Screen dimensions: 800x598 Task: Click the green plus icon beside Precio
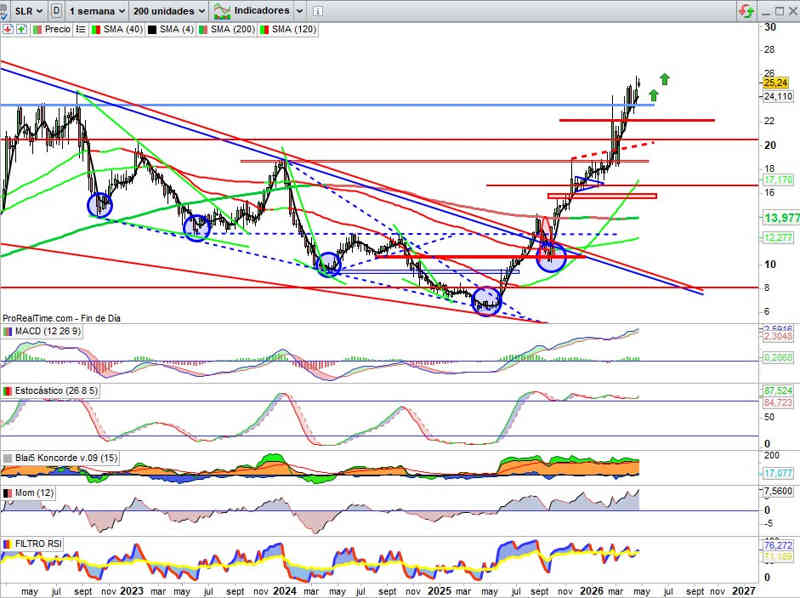(20, 29)
